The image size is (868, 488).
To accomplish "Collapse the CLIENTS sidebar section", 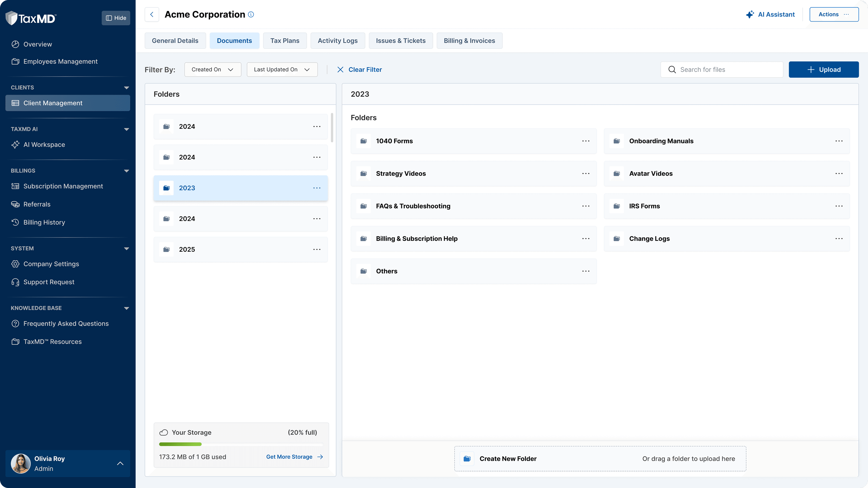I will 126,87.
